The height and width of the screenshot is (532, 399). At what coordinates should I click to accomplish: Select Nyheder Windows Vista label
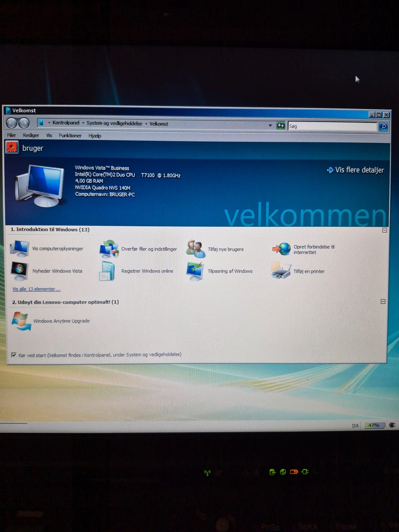tap(57, 271)
